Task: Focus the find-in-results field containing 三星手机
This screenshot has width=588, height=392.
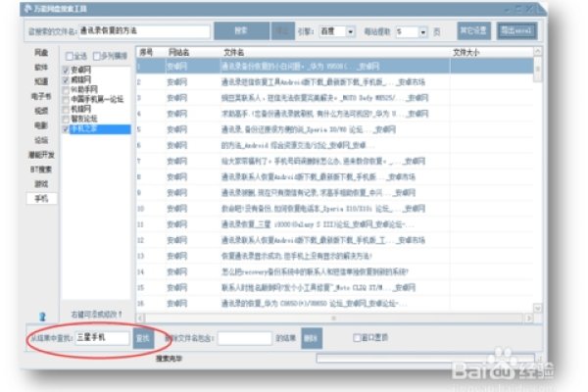Action: coord(102,337)
